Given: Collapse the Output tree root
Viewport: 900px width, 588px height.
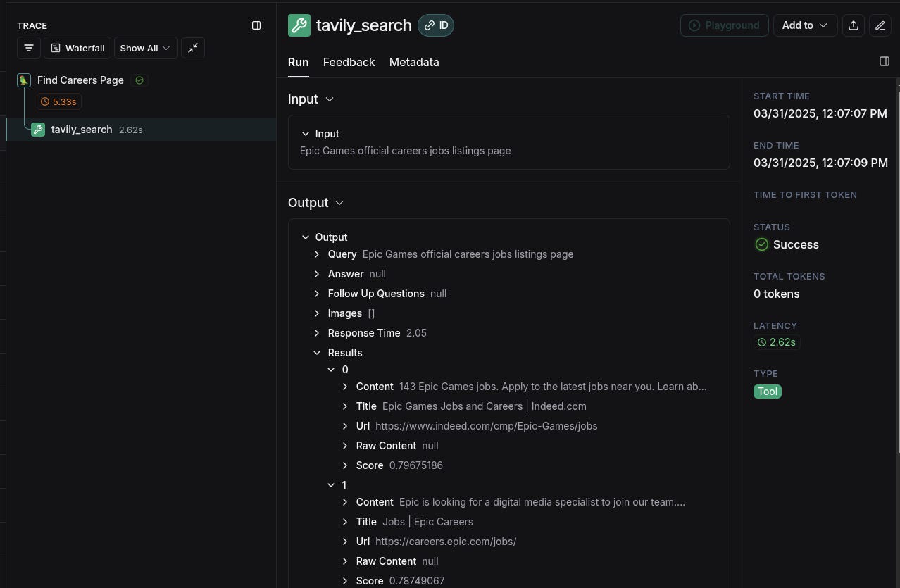Looking at the screenshot, I should (x=306, y=237).
